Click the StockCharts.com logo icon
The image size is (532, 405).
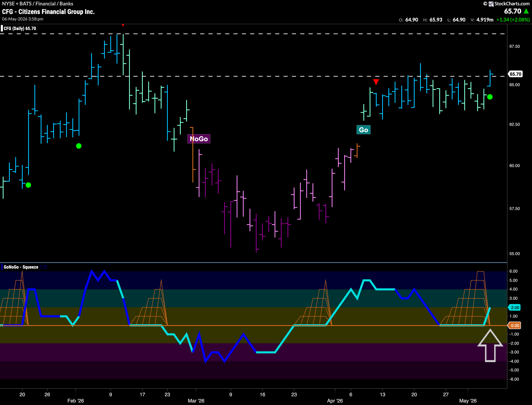[x=491, y=4]
